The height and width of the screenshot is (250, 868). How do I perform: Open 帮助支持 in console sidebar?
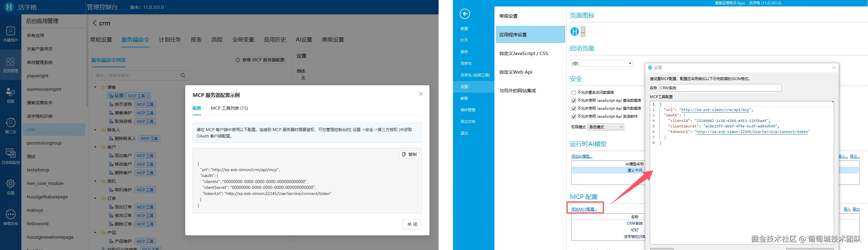click(10, 217)
